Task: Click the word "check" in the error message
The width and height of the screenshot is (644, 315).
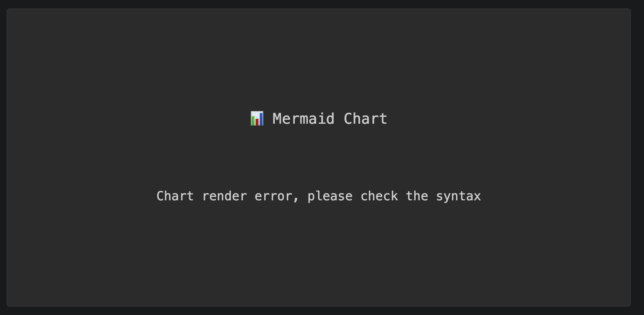Action: coord(379,196)
